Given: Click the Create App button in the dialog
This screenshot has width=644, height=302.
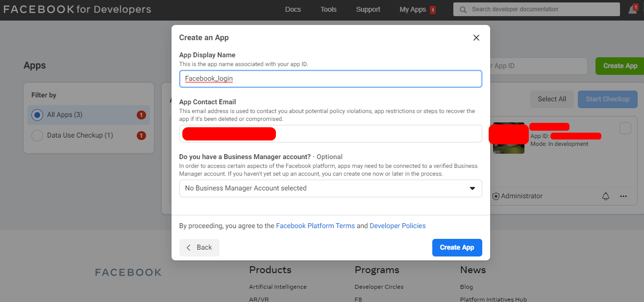Looking at the screenshot, I should coord(457,247).
